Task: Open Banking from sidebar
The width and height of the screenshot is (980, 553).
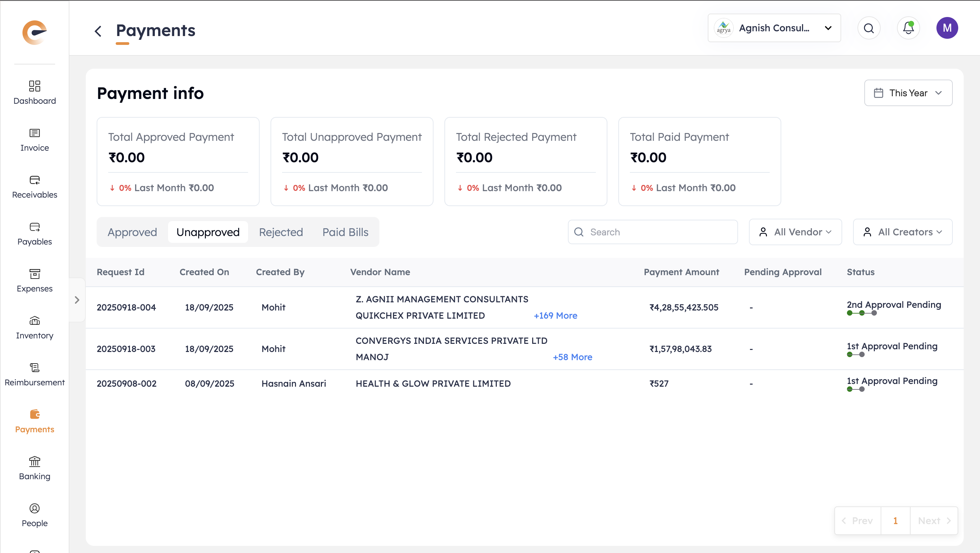Action: 35,461
